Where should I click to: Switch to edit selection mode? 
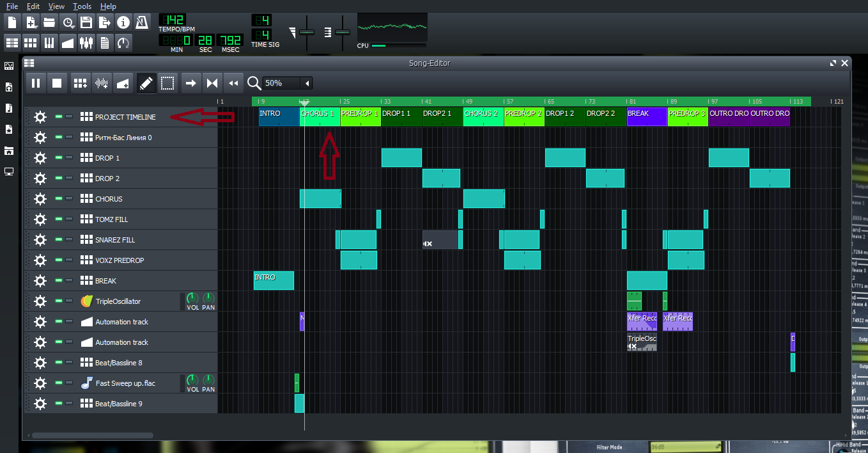[167, 83]
